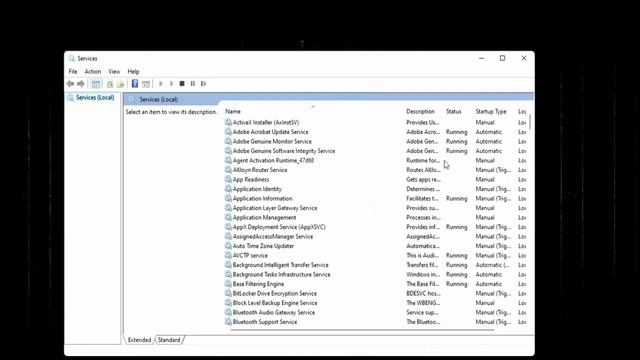Click gear icon of Application Identity
The width and height of the screenshot is (640, 360).
click(x=228, y=189)
